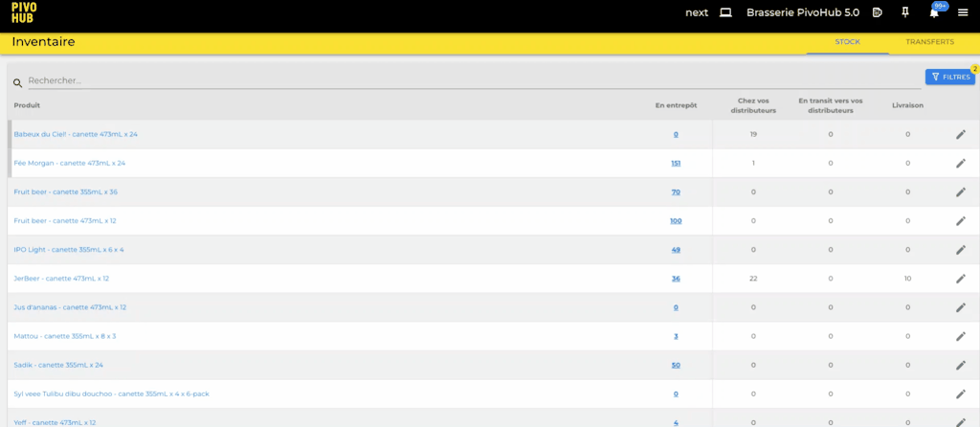Screen dimensions: 980x427
Task: Open the FILTRES button
Action: [950, 77]
